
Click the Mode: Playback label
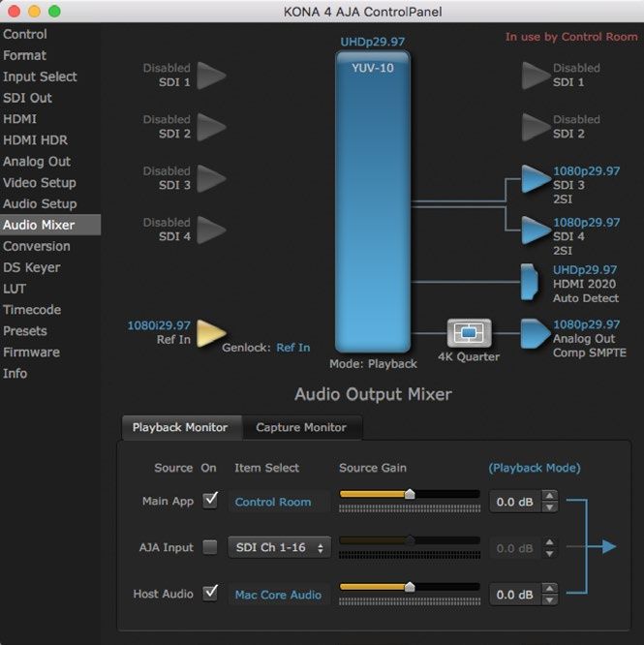(x=373, y=363)
